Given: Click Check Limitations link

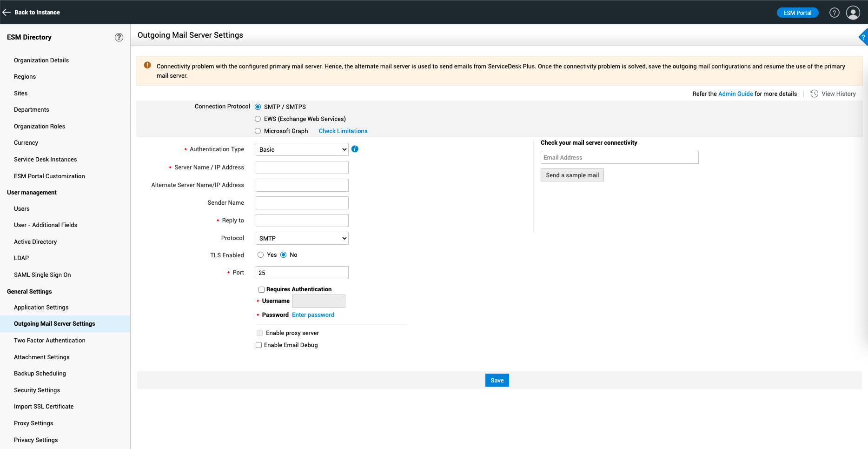Looking at the screenshot, I should [x=343, y=131].
